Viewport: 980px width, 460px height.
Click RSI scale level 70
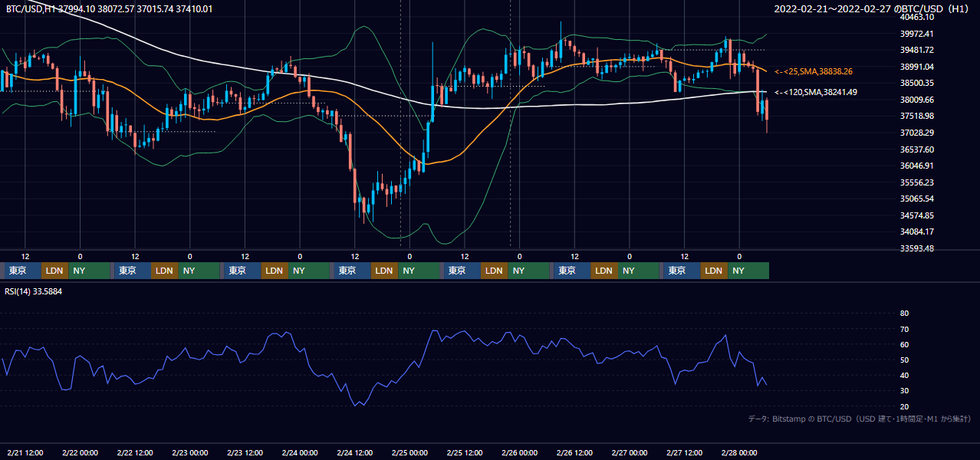tap(904, 330)
